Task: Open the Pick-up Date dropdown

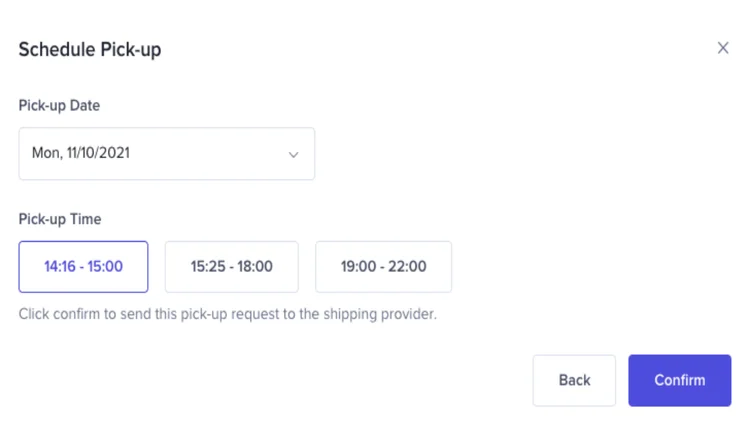Action: tap(166, 154)
